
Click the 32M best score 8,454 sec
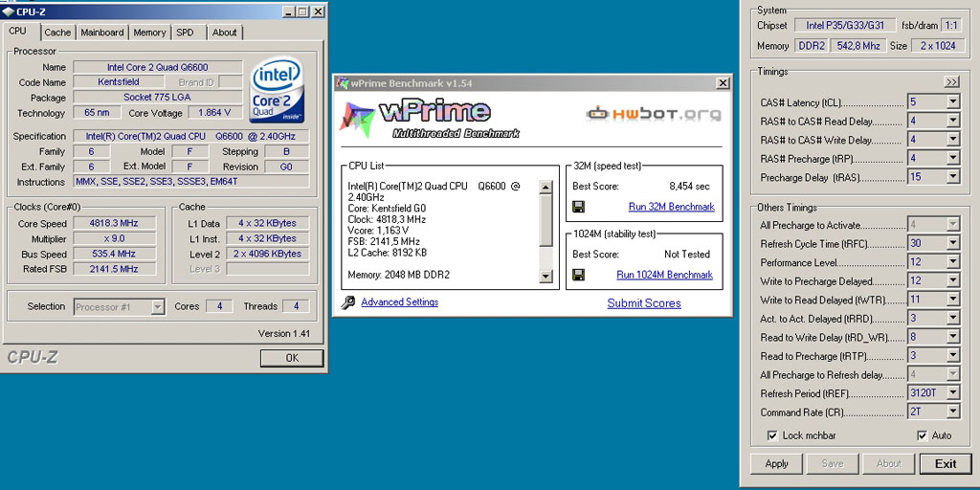(x=689, y=187)
